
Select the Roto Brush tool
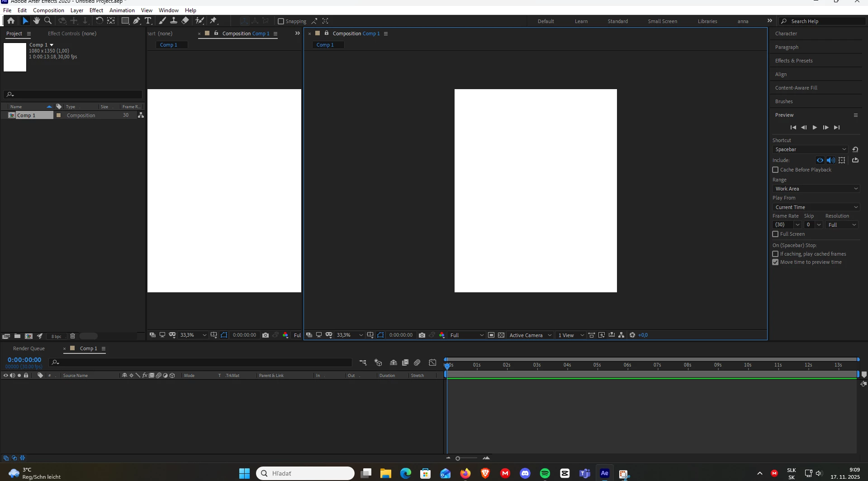click(x=199, y=21)
